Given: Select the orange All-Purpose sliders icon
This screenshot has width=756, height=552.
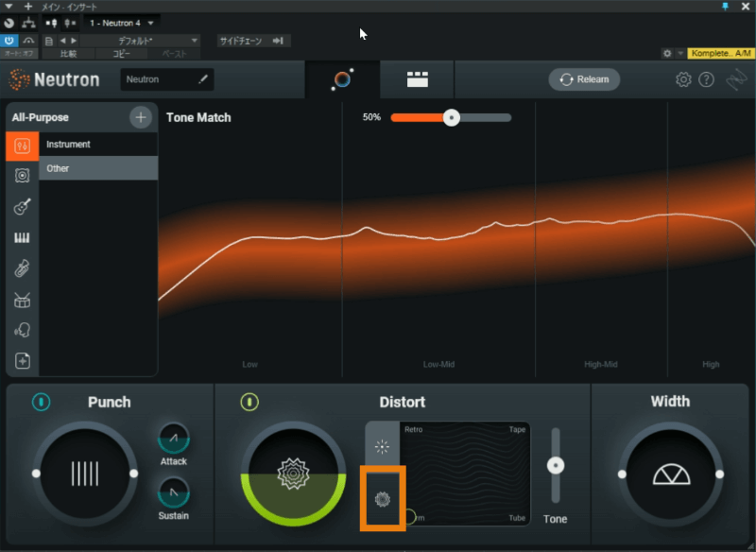Looking at the screenshot, I should 22,147.
